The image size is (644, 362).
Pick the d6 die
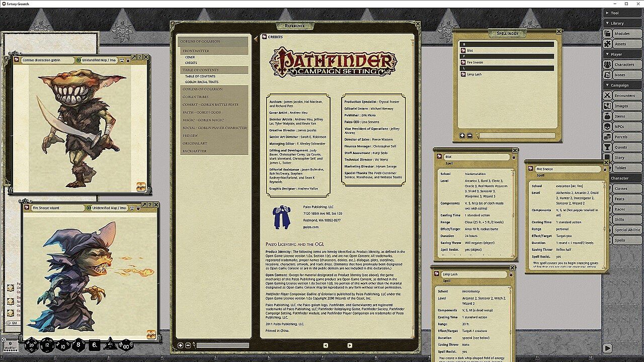95,346
